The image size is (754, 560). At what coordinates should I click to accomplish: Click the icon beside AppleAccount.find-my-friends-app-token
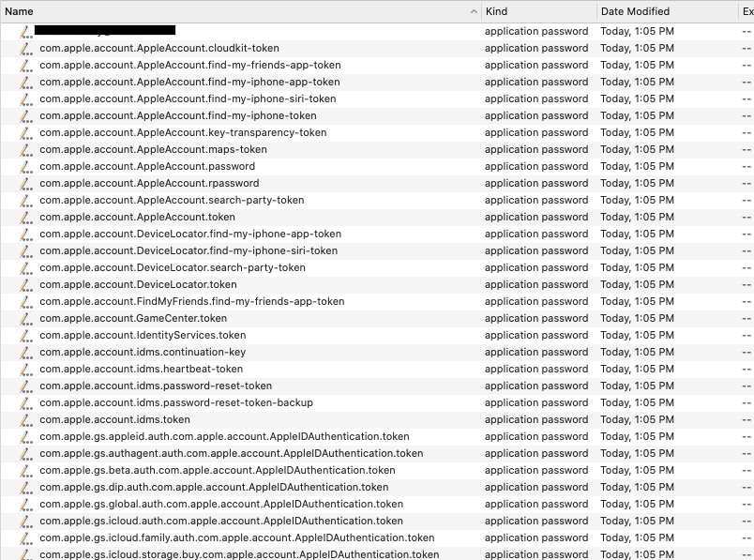pyautogui.click(x=26, y=65)
